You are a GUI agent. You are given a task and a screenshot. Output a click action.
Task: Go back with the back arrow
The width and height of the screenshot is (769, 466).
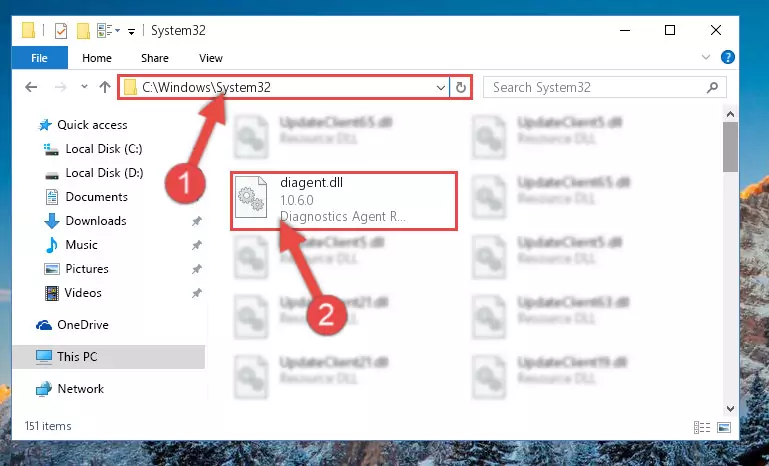(x=31, y=87)
